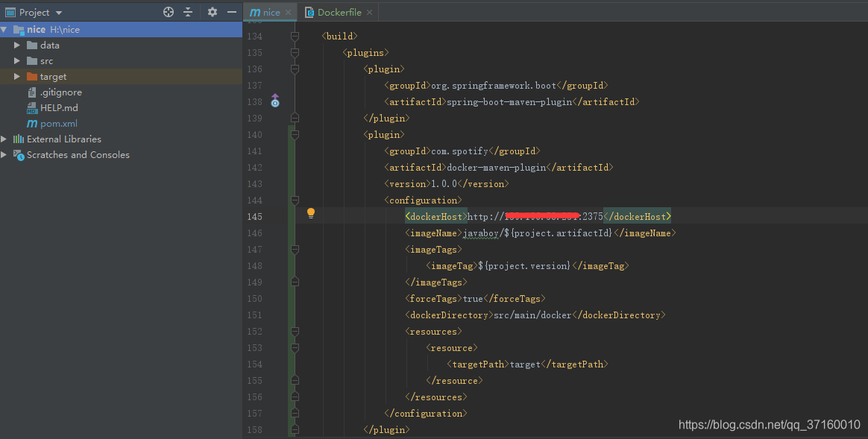Expand Scratches and Consoles node

click(4, 154)
